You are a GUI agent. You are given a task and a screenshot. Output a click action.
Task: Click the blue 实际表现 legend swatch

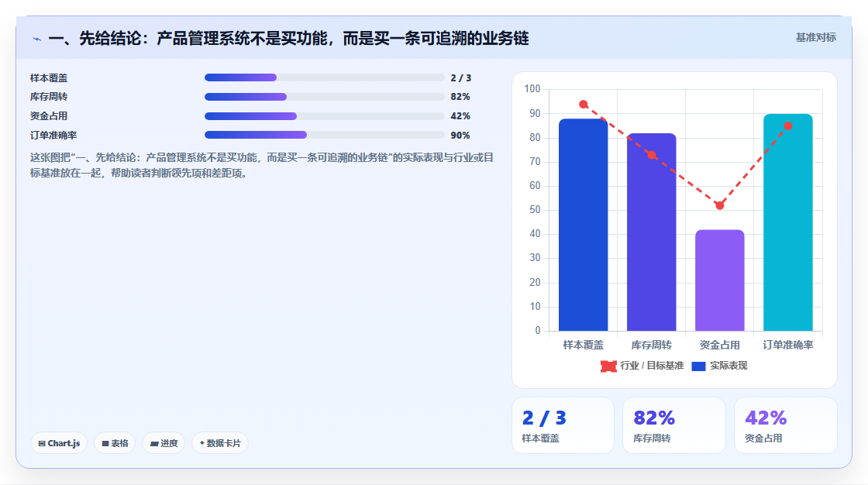pyautogui.click(x=698, y=366)
